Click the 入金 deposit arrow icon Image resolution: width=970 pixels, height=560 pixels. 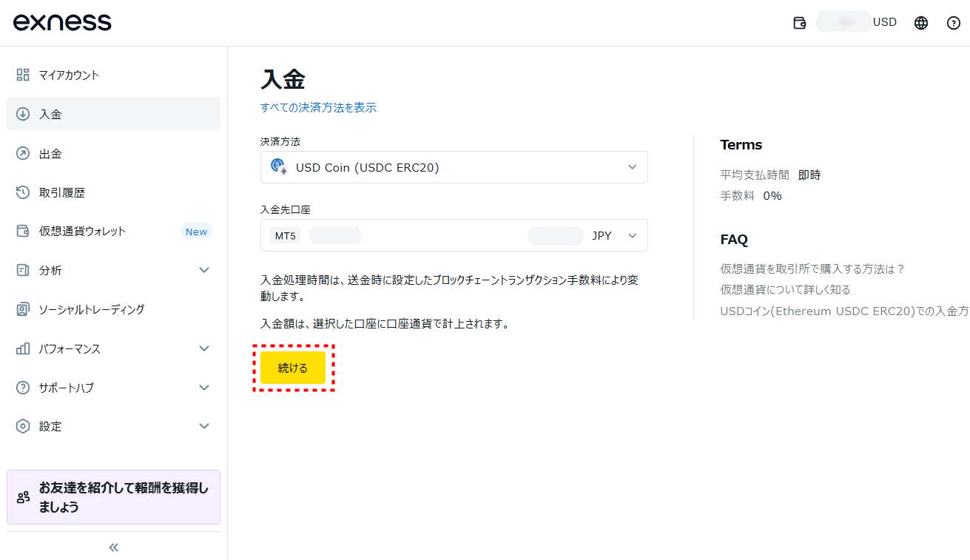click(23, 114)
